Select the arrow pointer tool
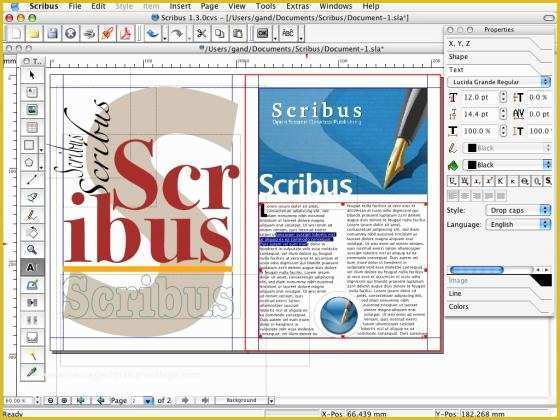The width and height of the screenshot is (560, 420). point(32,75)
